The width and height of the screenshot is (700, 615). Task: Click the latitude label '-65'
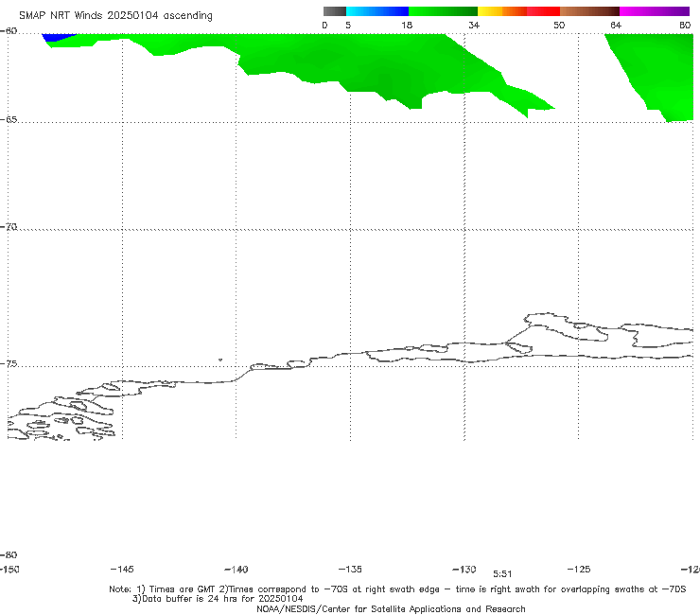tap(9, 120)
